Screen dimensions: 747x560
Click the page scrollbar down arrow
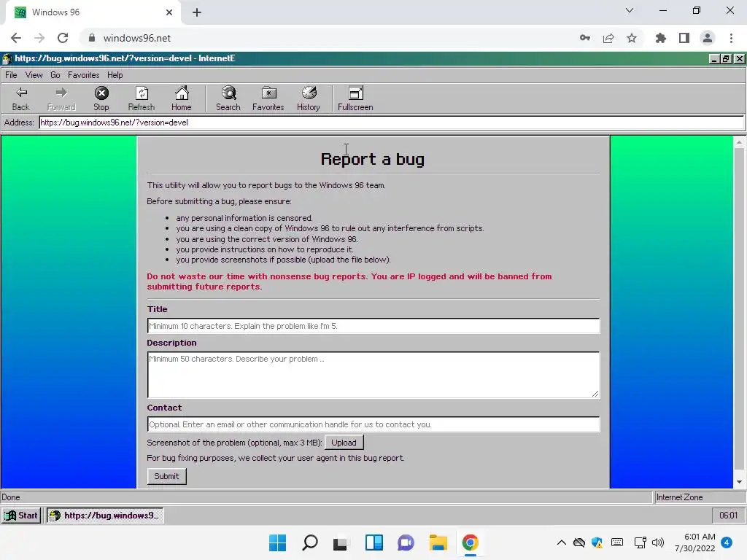point(739,482)
